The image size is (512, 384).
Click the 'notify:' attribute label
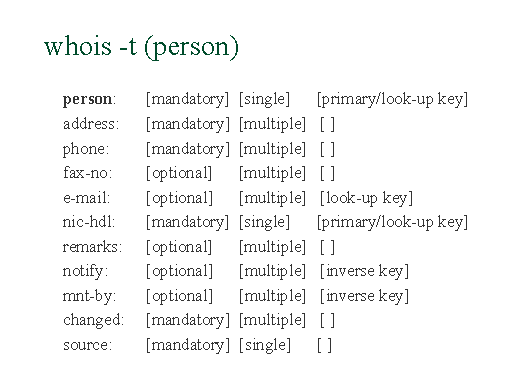coord(85,271)
